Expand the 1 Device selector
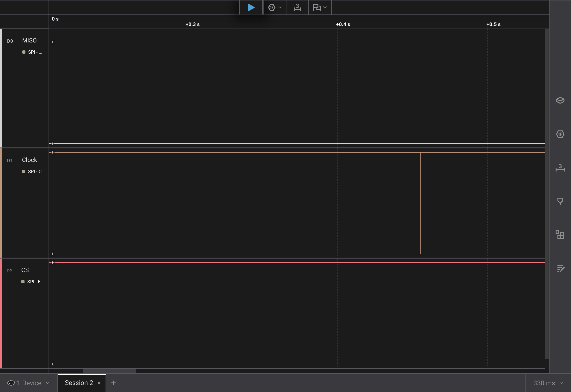This screenshot has width=571, height=392. [x=28, y=383]
